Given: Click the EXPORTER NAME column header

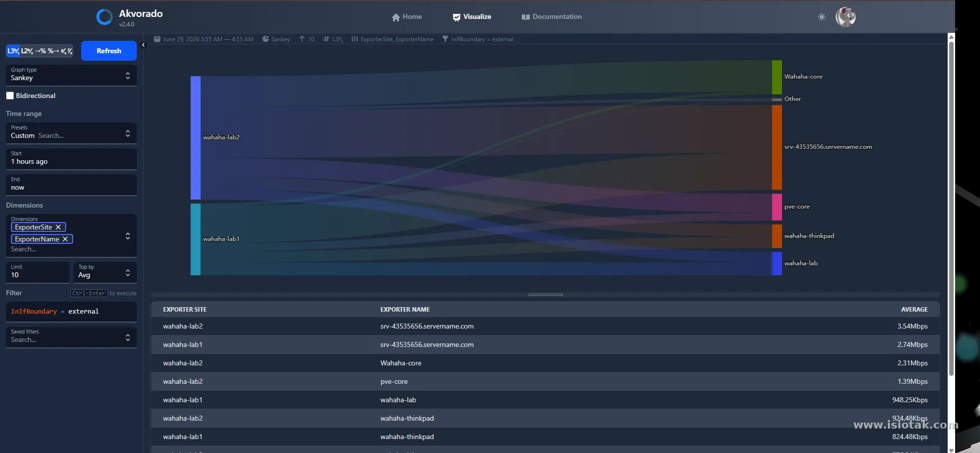Looking at the screenshot, I should point(405,310).
